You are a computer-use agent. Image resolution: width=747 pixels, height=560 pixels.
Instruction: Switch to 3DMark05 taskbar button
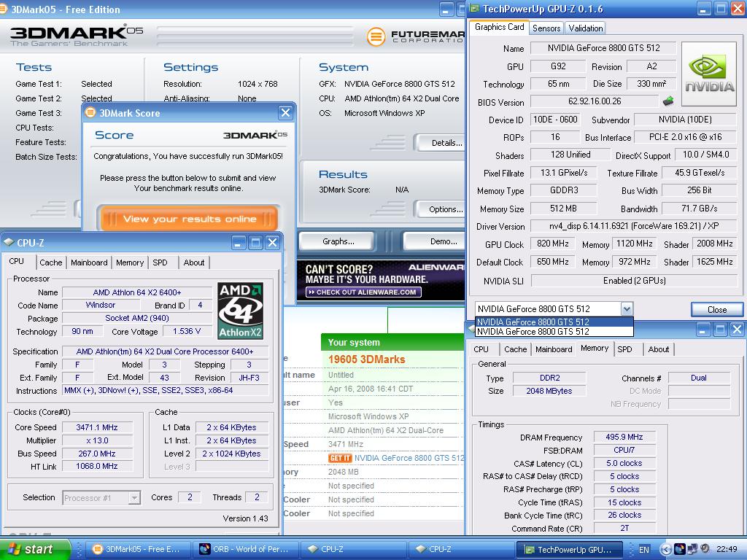coord(138,549)
